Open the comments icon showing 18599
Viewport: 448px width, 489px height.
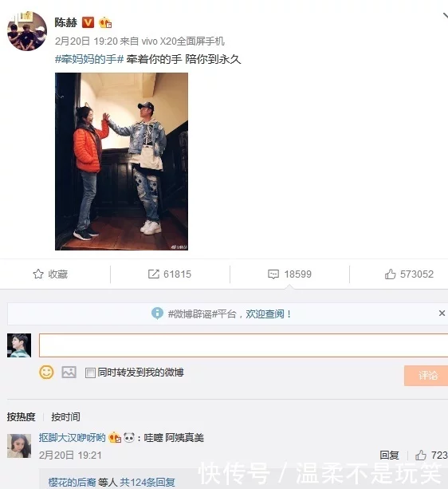point(273,274)
